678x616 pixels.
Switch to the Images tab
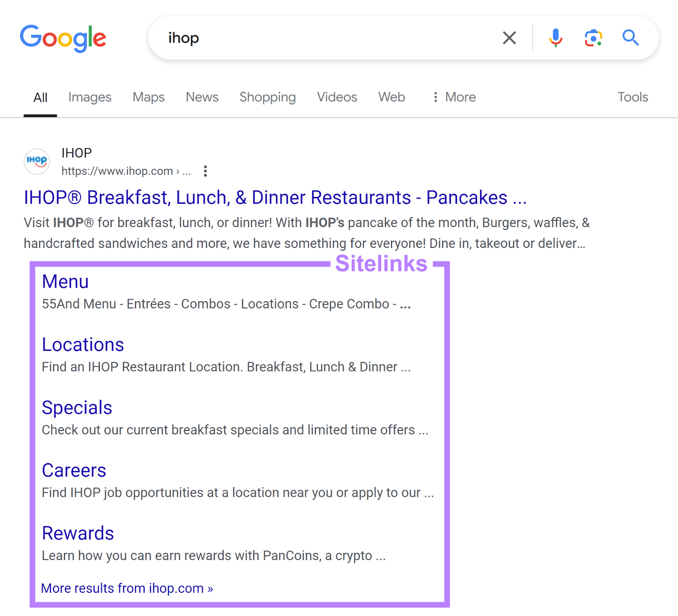click(x=89, y=97)
